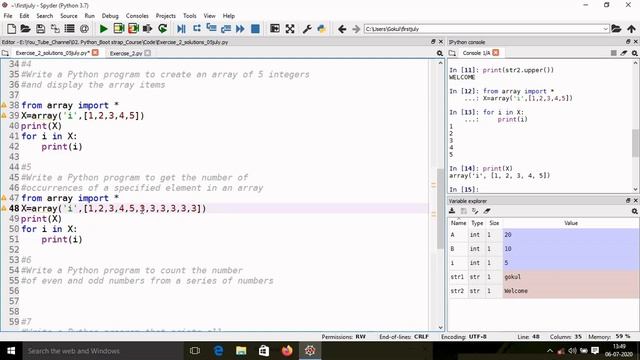640x360 pixels.
Task: Continue debug execution double-arrow icon
Action: click(240, 29)
